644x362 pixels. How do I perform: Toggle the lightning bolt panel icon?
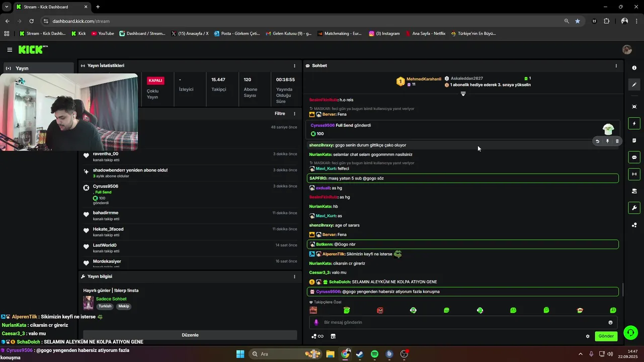coord(634,124)
